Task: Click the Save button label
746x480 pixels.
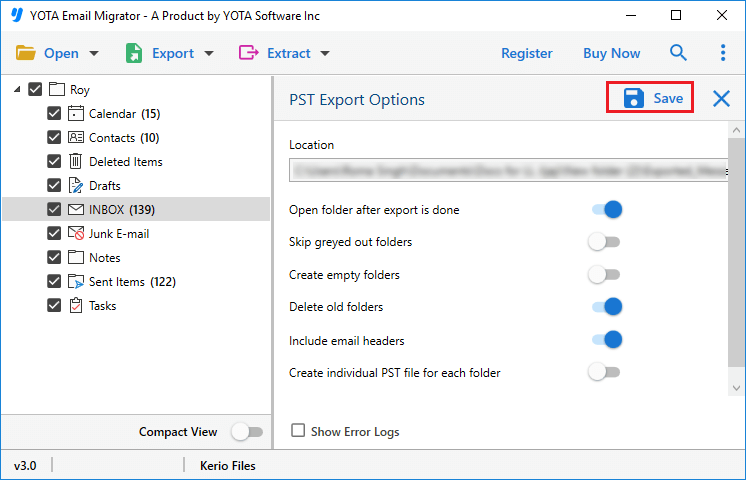Action: tap(668, 98)
